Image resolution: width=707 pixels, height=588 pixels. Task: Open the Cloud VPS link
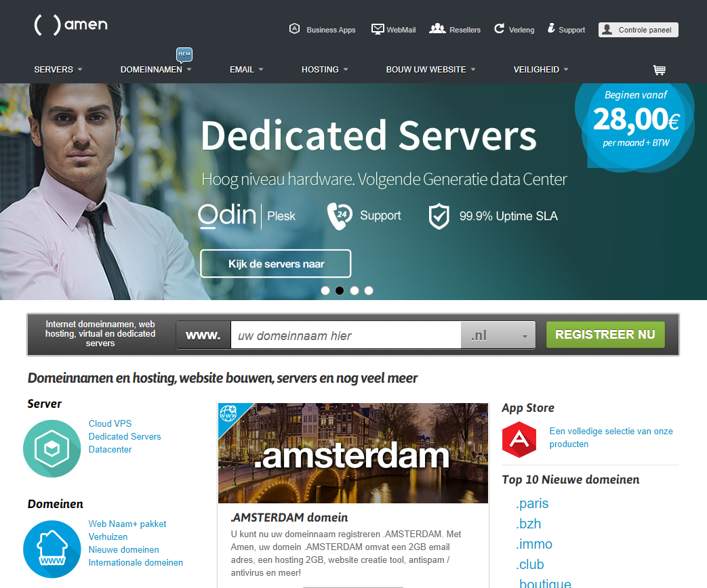tap(110, 423)
